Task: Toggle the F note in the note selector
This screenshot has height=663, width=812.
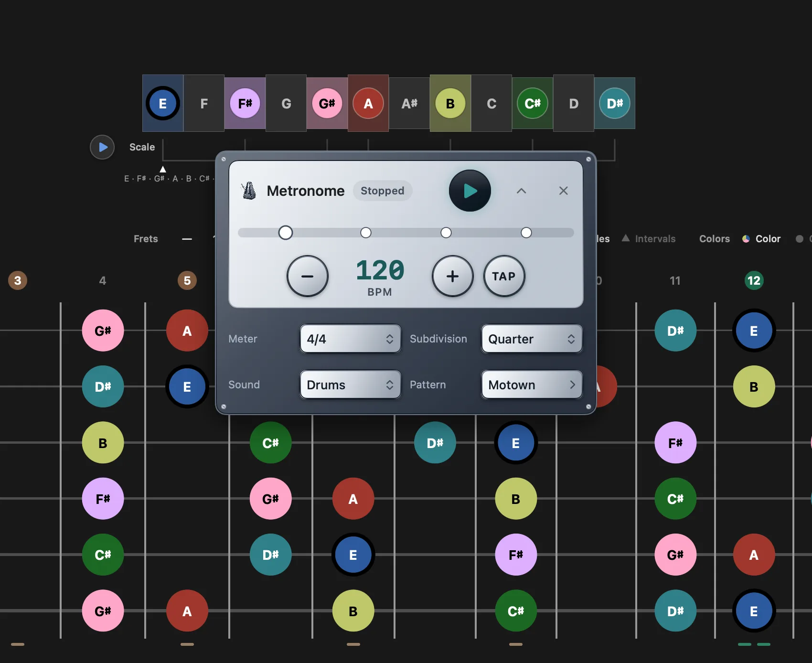Action: pos(204,103)
